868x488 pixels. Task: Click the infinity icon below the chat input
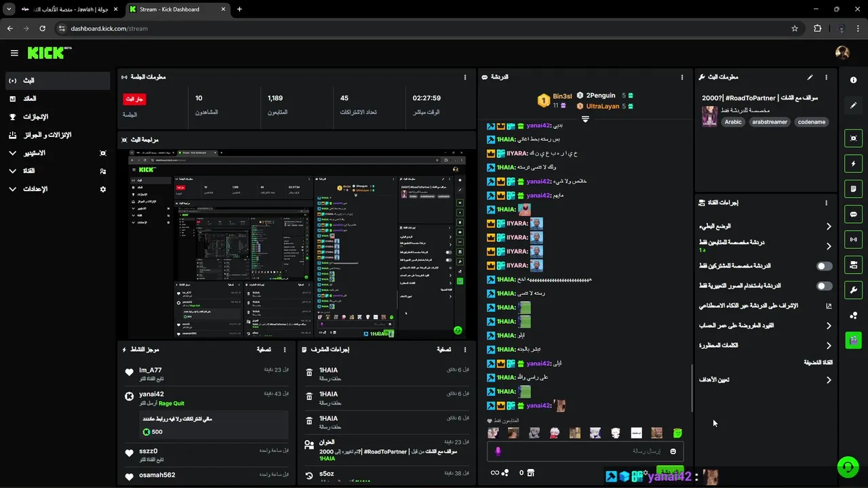pyautogui.click(x=495, y=472)
